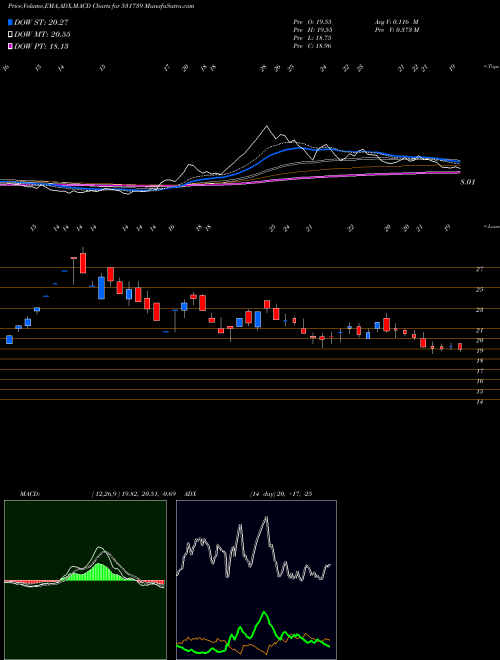Click the price axis label 14
Viewport: 500px width, 660px height.
click(479, 402)
